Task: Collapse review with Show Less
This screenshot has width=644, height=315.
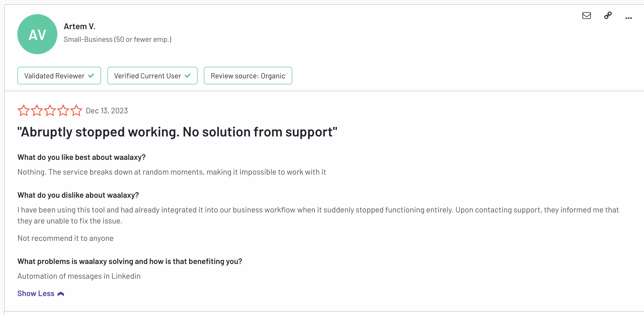Action: point(41,293)
